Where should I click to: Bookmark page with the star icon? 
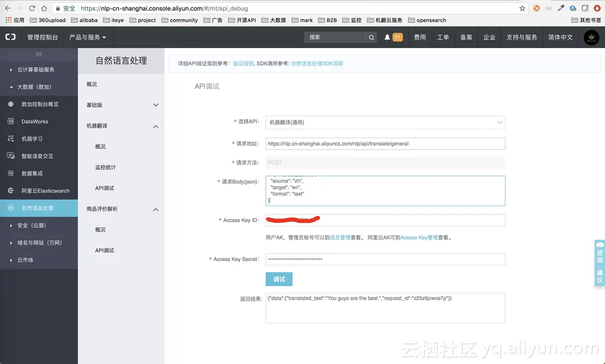click(522, 8)
